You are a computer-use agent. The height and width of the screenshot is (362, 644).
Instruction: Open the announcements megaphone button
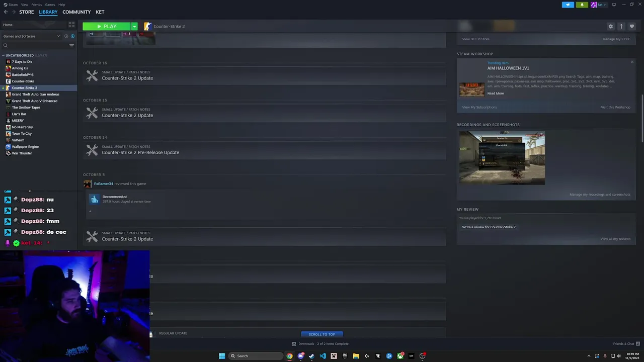point(568,5)
